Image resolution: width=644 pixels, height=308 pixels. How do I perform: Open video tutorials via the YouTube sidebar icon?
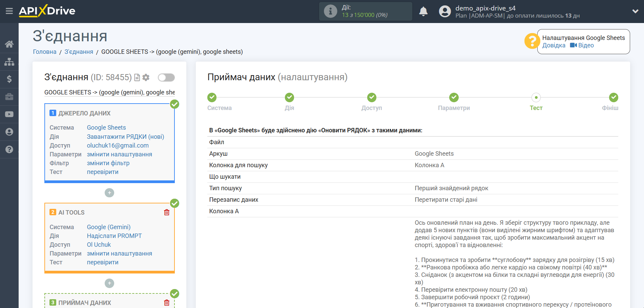[x=9, y=114]
